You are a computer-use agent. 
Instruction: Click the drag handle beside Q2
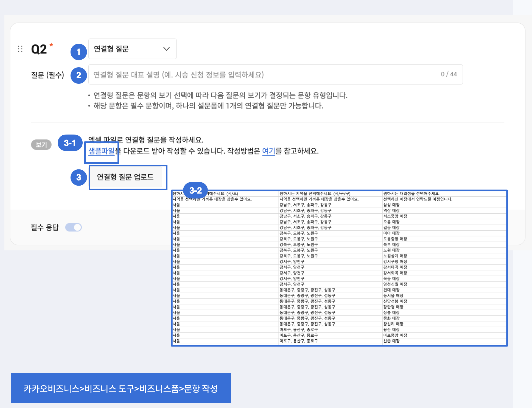tap(20, 49)
